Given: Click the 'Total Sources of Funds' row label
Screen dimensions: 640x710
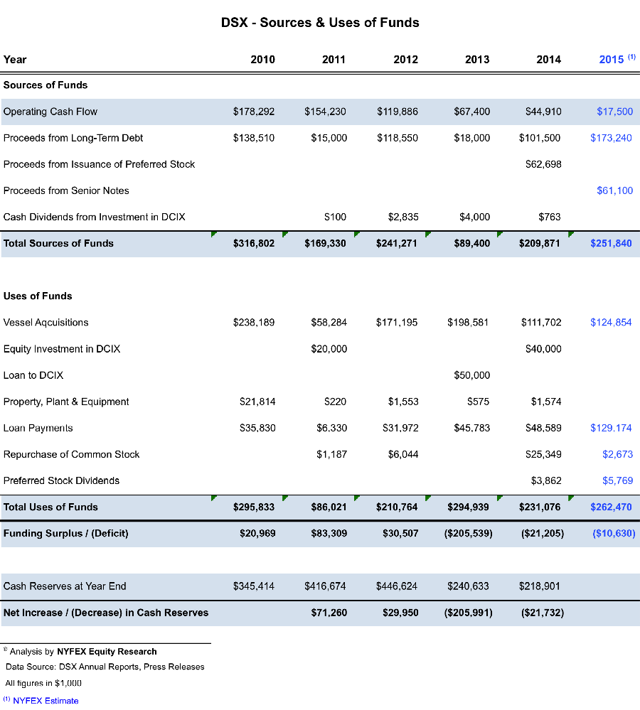Looking at the screenshot, I should pyautogui.click(x=58, y=243).
